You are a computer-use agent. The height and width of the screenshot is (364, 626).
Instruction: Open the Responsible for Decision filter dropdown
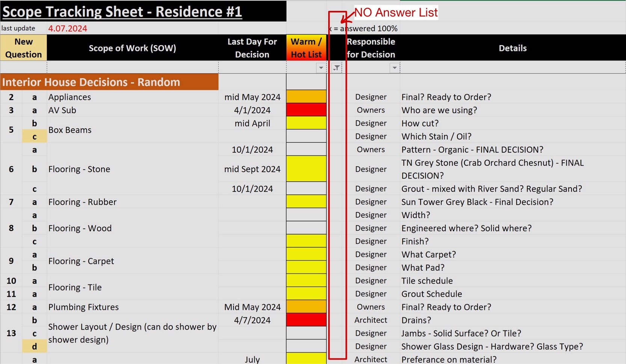(394, 68)
